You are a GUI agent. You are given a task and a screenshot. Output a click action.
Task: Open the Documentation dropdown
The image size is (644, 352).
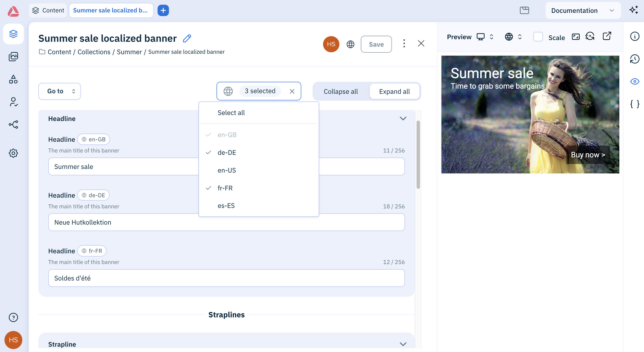(x=583, y=11)
